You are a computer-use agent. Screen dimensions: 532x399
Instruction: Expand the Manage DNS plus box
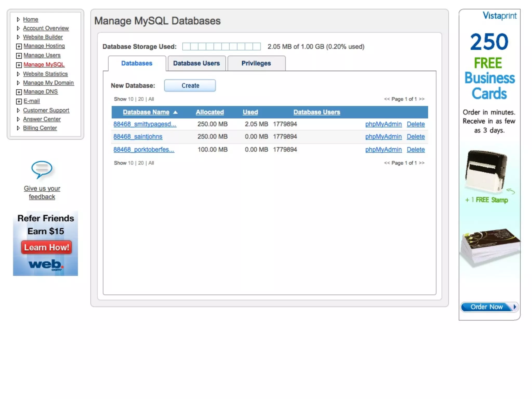19,92
